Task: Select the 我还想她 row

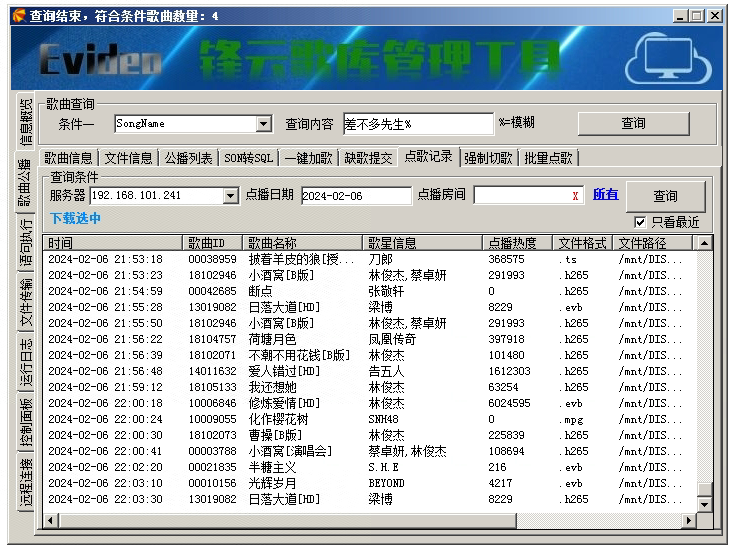Action: coord(369,387)
